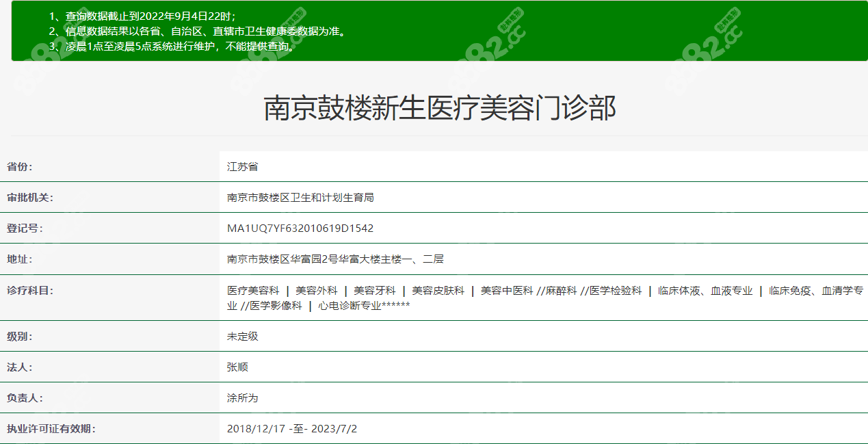Select the legal representative name 张顺
The image size is (868, 444).
coord(238,367)
